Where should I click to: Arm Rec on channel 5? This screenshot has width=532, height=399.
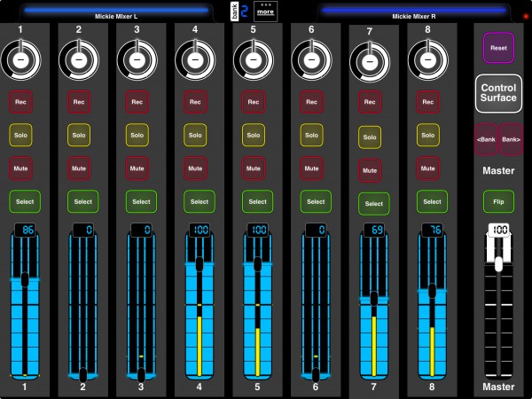point(254,102)
